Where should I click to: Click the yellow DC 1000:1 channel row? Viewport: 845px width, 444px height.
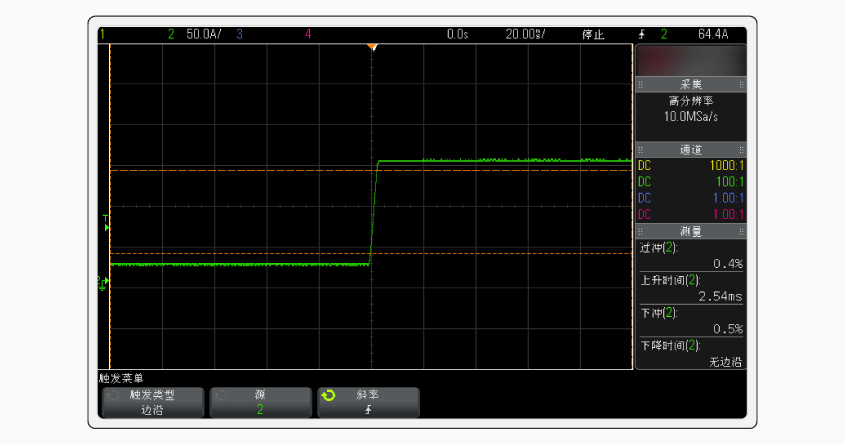(691, 166)
